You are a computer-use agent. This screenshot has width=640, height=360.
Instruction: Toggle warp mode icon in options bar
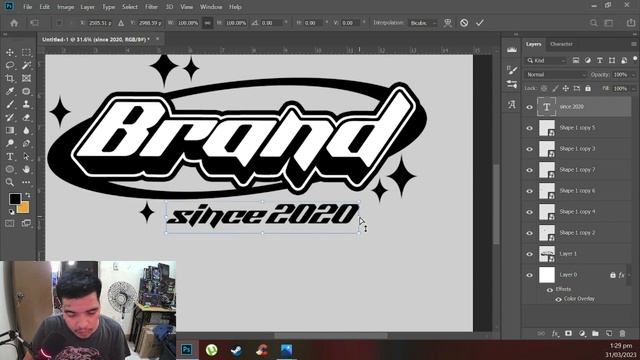click(448, 23)
